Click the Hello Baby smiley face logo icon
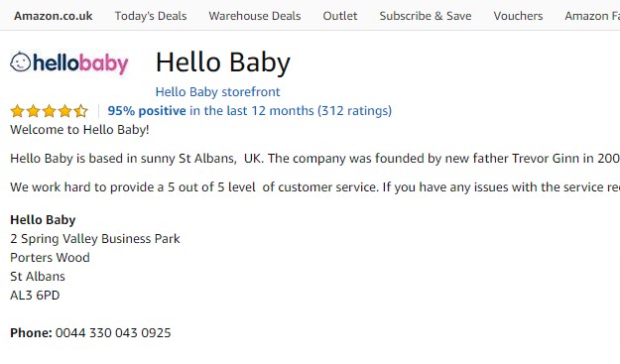 click(20, 62)
